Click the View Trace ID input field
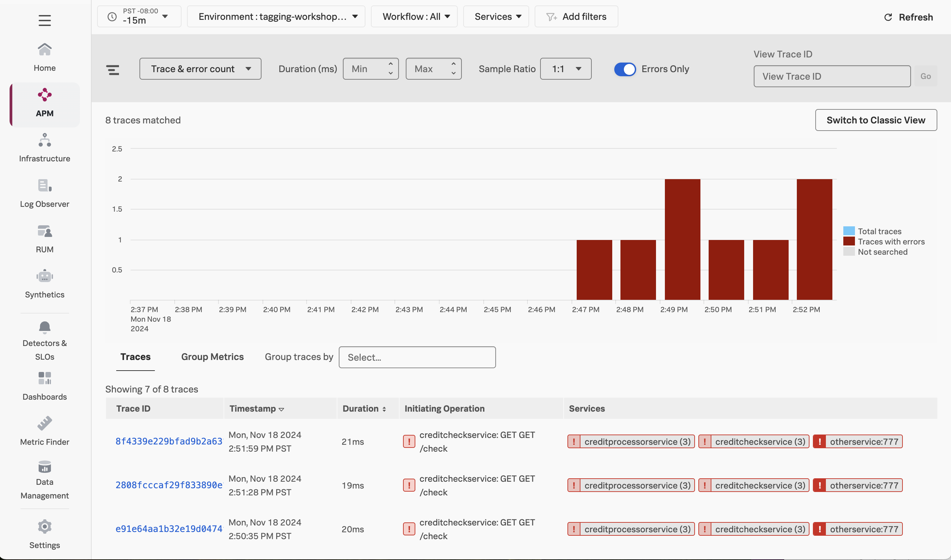Viewport: 951px width, 560px height. (x=832, y=77)
